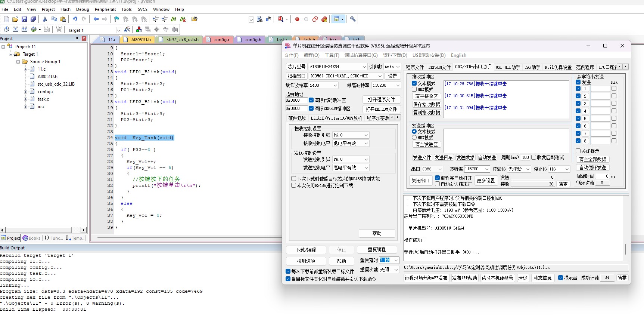644x329 pixels.
Task: Check 本次使用RS485进行控制下载
Action: point(293,185)
